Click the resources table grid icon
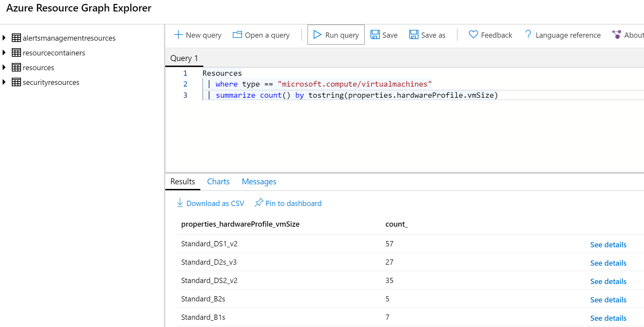 16,67
